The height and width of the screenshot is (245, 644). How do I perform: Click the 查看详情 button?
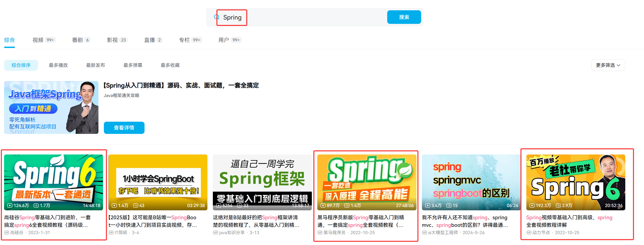124,128
